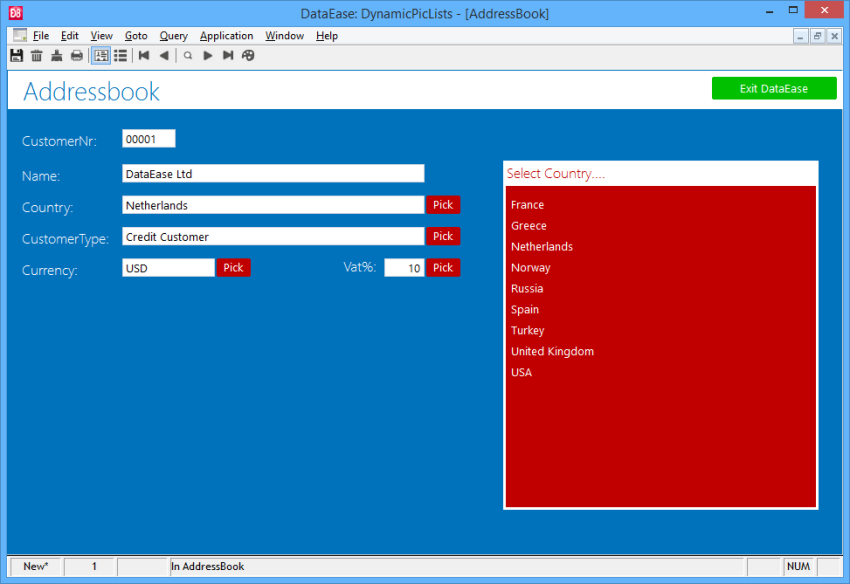Minimize the inner AddressBook document window
The height and width of the screenshot is (584, 850).
tap(800, 36)
